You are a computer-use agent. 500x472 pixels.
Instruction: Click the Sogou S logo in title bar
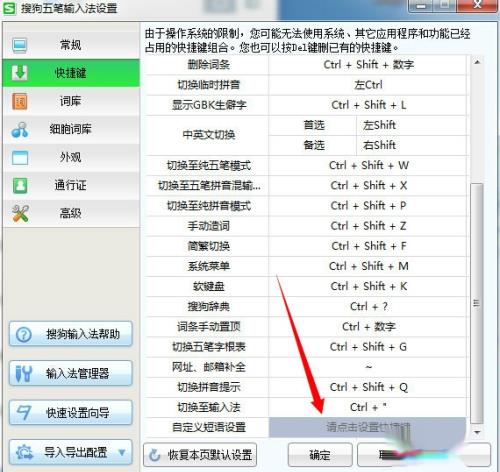pos(9,8)
